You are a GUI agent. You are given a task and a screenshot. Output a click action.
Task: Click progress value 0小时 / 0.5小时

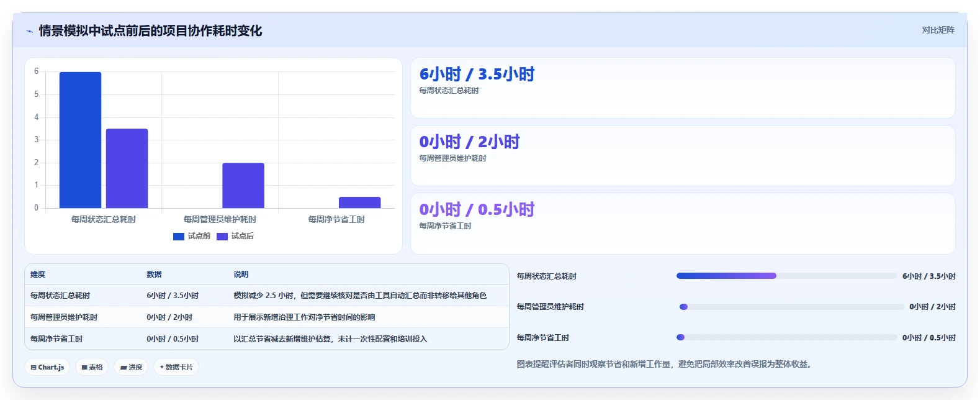(x=929, y=338)
